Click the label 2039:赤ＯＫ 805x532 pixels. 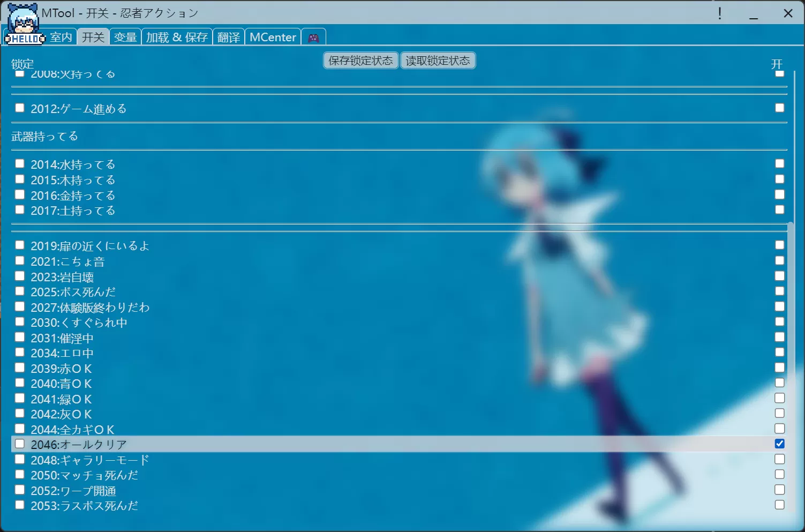click(61, 369)
